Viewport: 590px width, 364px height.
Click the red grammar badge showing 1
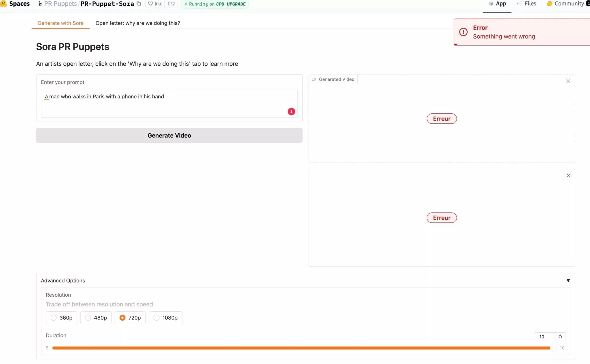291,112
